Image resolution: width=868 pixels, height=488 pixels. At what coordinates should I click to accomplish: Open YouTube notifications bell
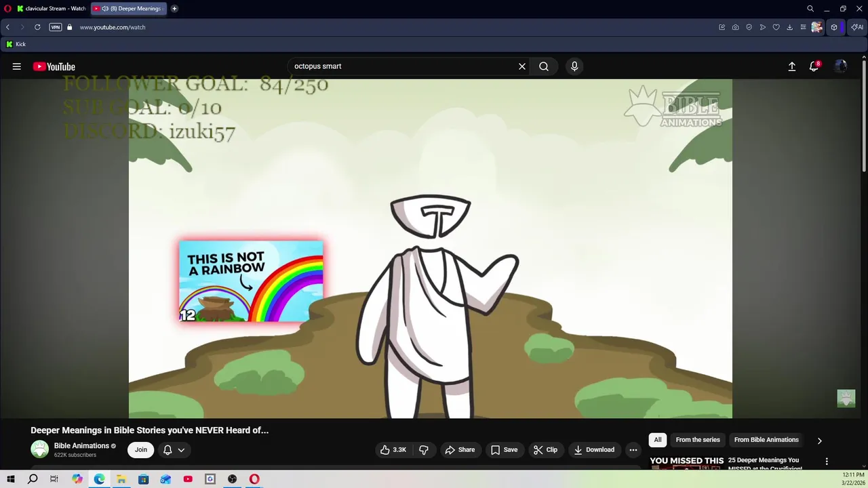pyautogui.click(x=814, y=66)
